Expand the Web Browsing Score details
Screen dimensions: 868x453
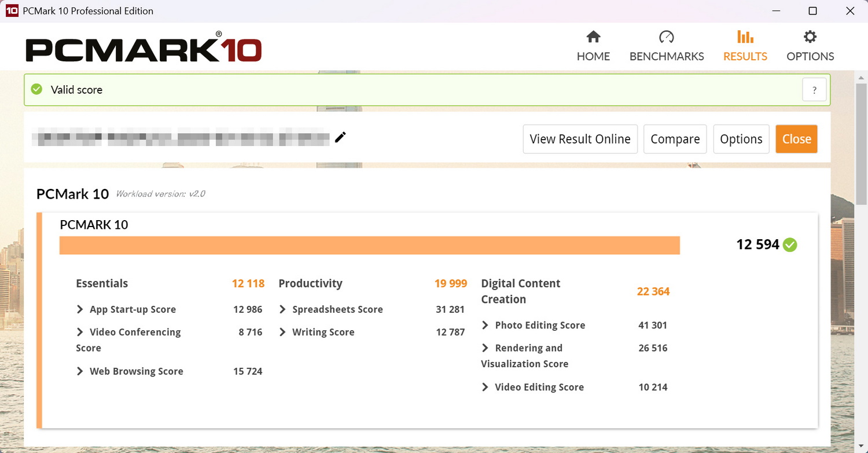[x=80, y=371]
